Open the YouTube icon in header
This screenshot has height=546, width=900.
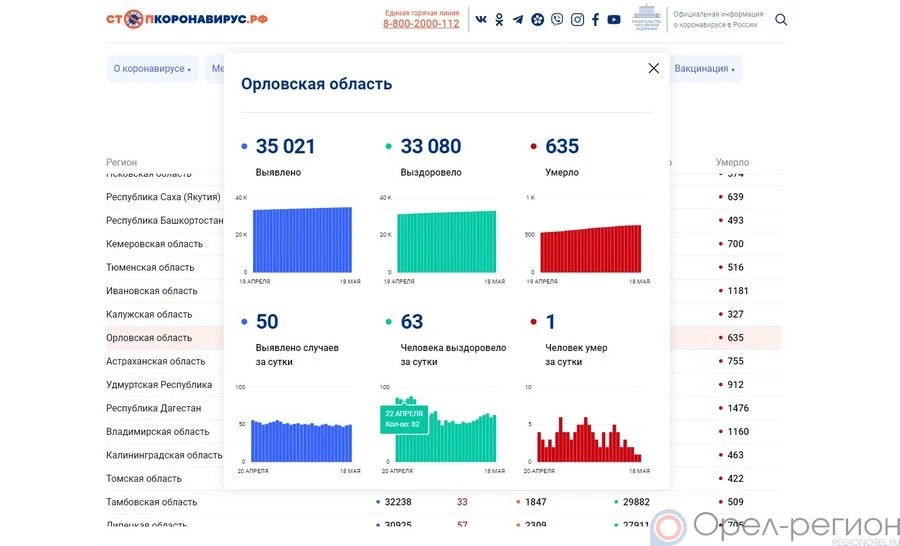[614, 20]
